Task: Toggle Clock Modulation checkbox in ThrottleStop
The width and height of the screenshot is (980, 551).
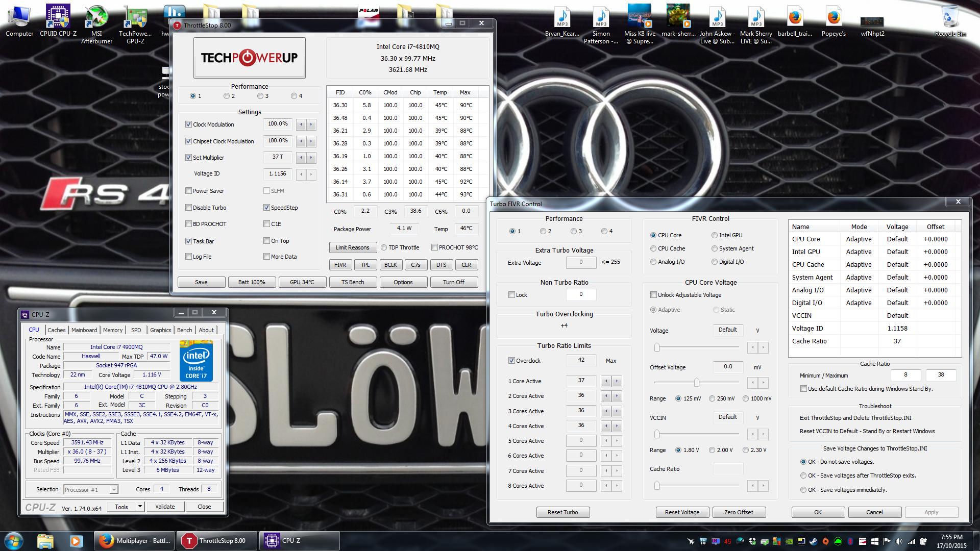Action: pos(188,124)
